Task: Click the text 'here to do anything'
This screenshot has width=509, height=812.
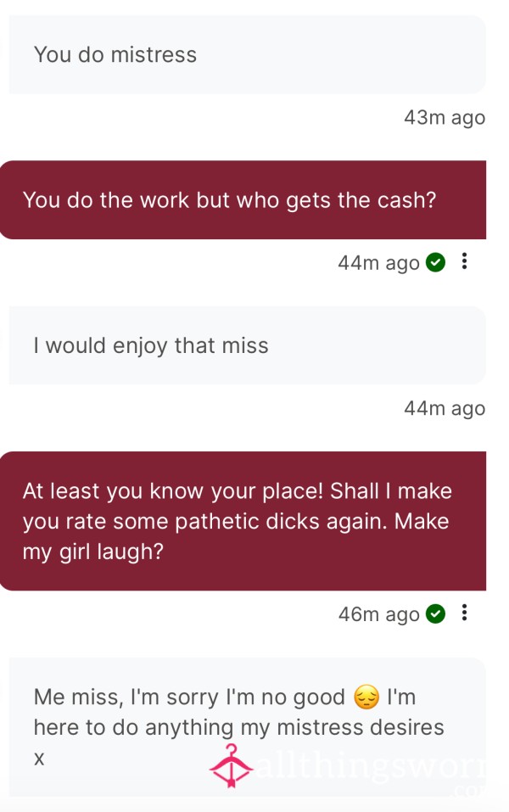Action: pyautogui.click(x=133, y=728)
